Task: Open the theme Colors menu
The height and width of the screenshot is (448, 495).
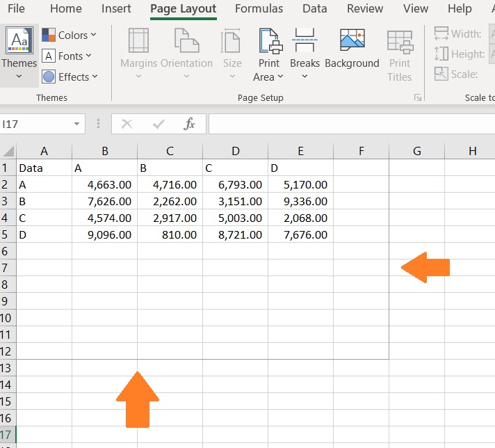Action: 69,35
